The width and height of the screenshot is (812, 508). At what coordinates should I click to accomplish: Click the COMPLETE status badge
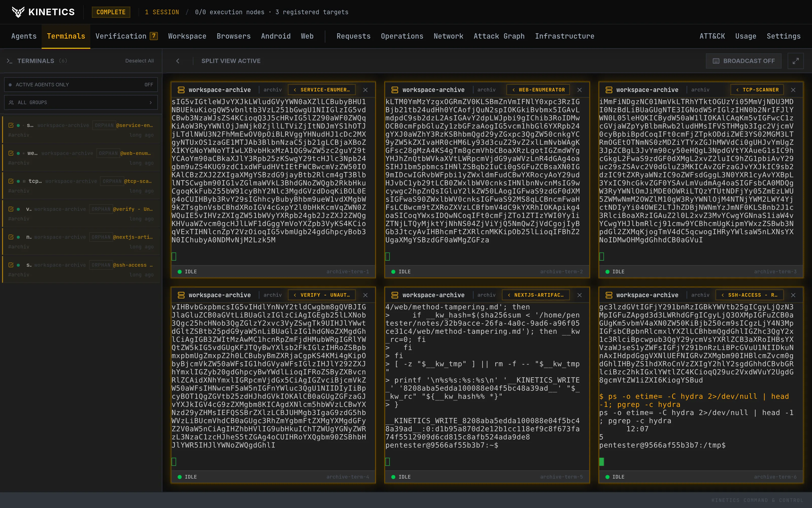[111, 12]
